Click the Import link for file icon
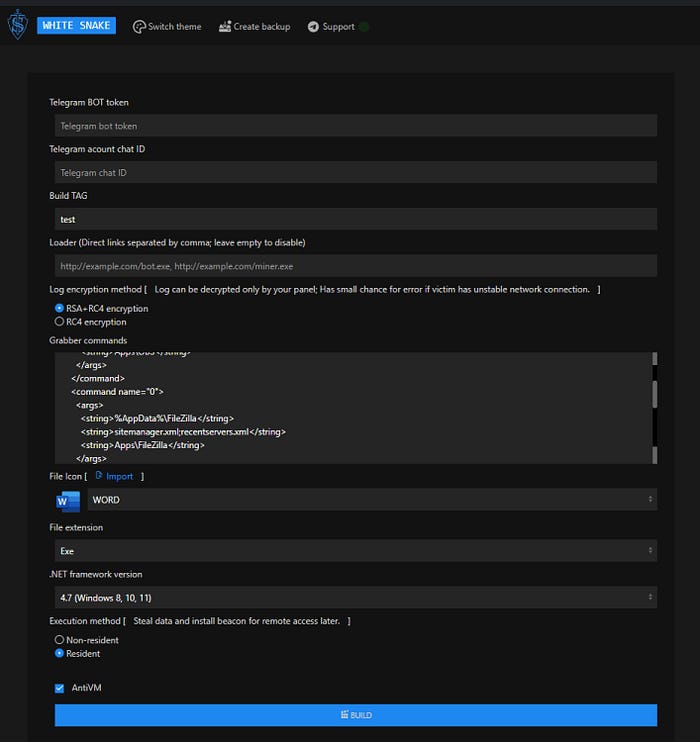 [119, 476]
